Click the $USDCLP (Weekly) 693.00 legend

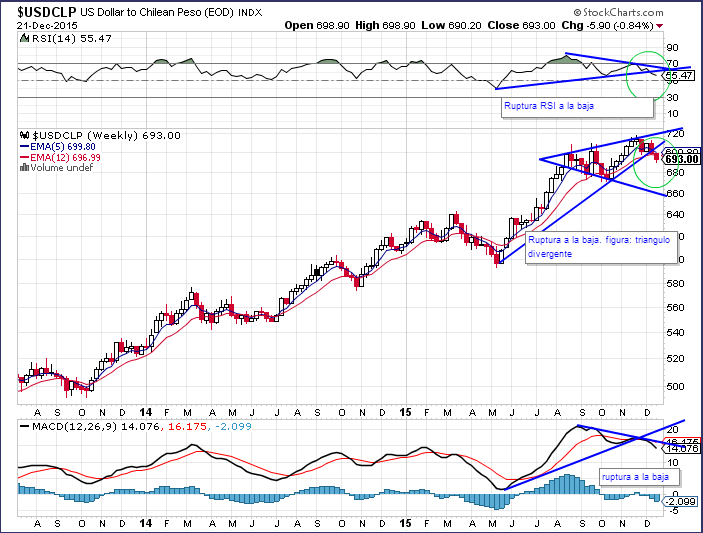[x=106, y=135]
